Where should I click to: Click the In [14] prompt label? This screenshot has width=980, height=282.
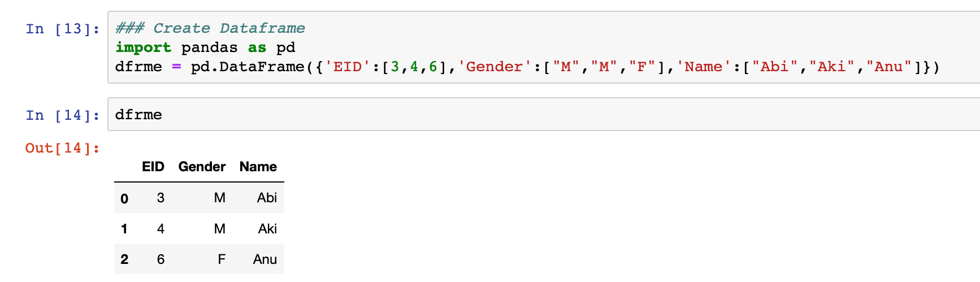pyautogui.click(x=63, y=115)
